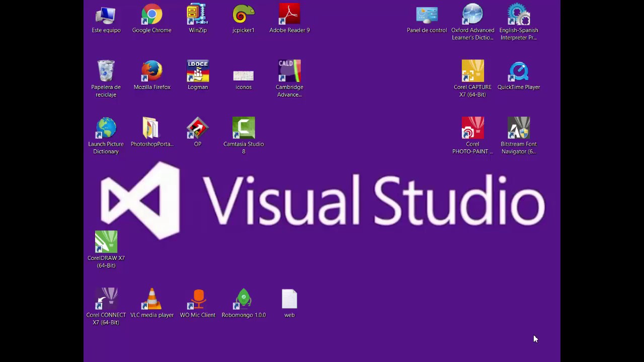This screenshot has height=362, width=644.
Task: Select the PhotoshopPortable folder icon
Action: tap(152, 128)
